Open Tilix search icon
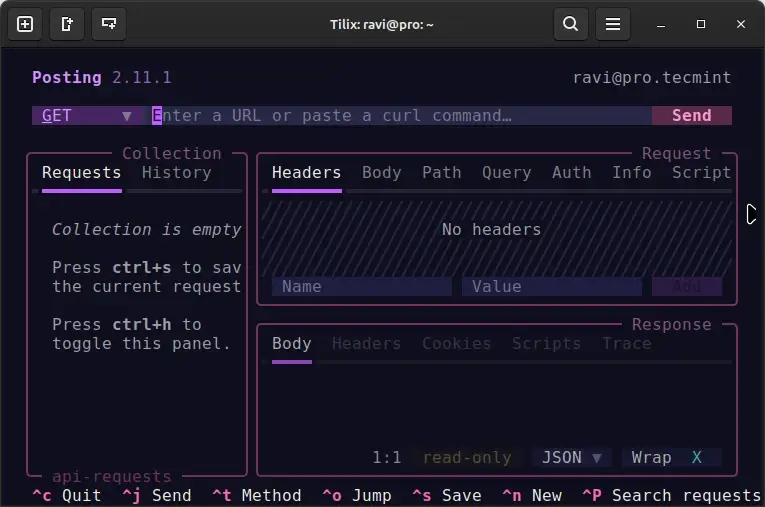 coord(570,24)
